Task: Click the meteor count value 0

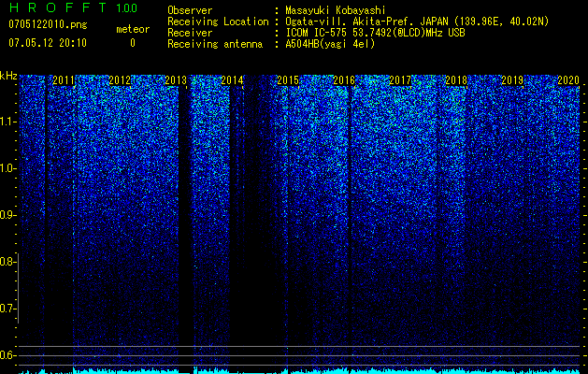Action: pos(133,43)
